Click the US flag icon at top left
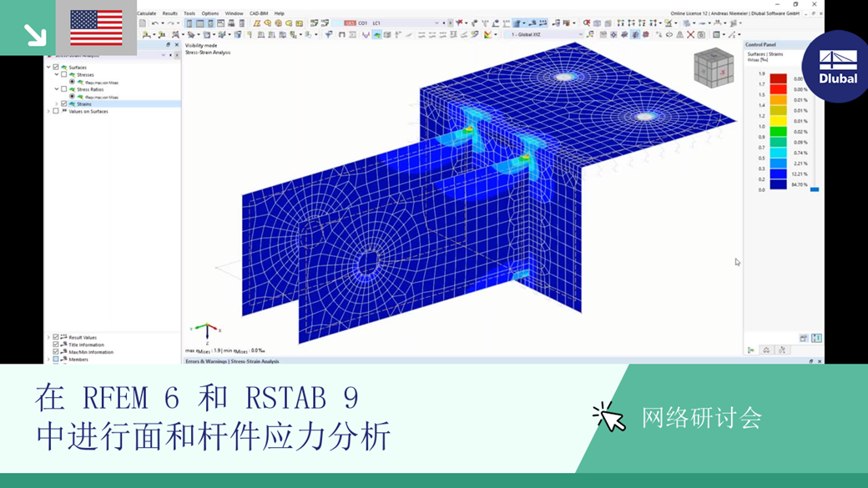This screenshot has width=868, height=488. [96, 27]
